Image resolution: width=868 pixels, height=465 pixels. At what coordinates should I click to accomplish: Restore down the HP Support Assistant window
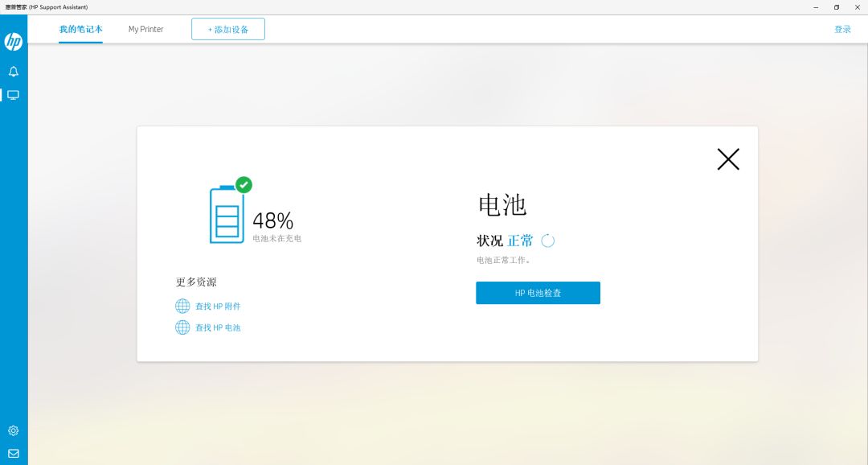(837, 7)
